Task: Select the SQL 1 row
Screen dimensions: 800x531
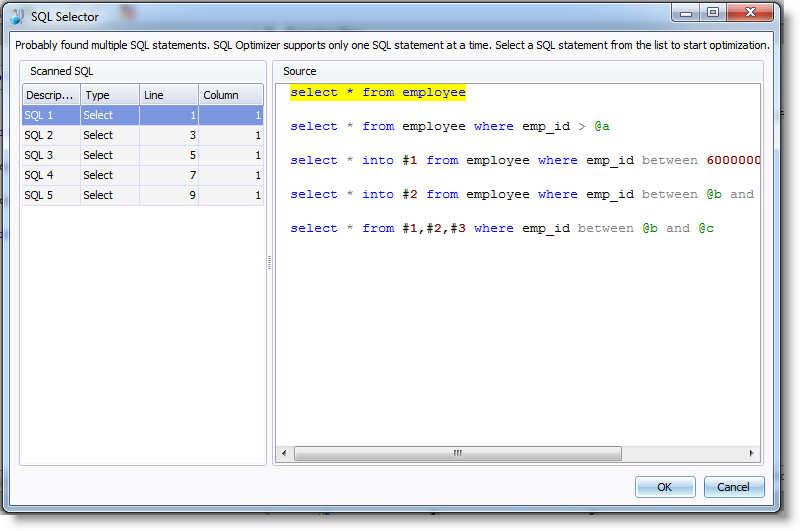Action: pyautogui.click(x=142, y=115)
